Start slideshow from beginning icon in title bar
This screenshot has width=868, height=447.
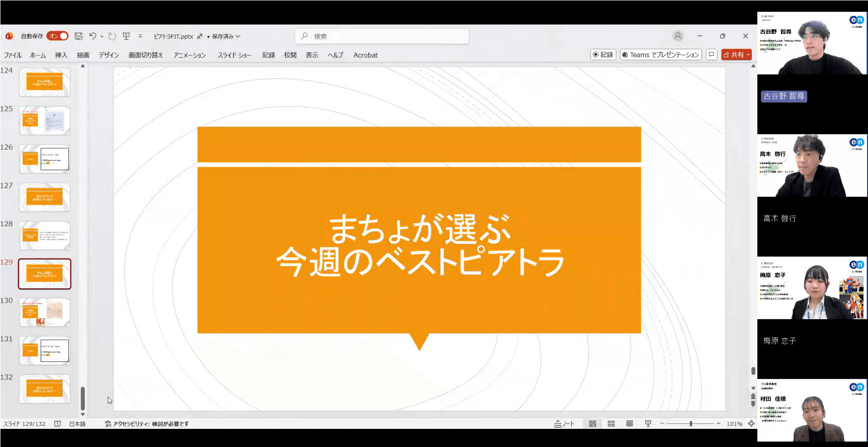pyautogui.click(x=127, y=36)
